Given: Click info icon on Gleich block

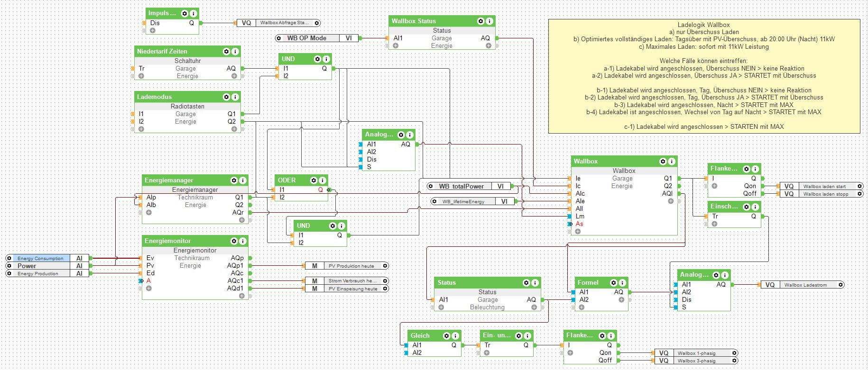Looking at the screenshot, I should (455, 335).
